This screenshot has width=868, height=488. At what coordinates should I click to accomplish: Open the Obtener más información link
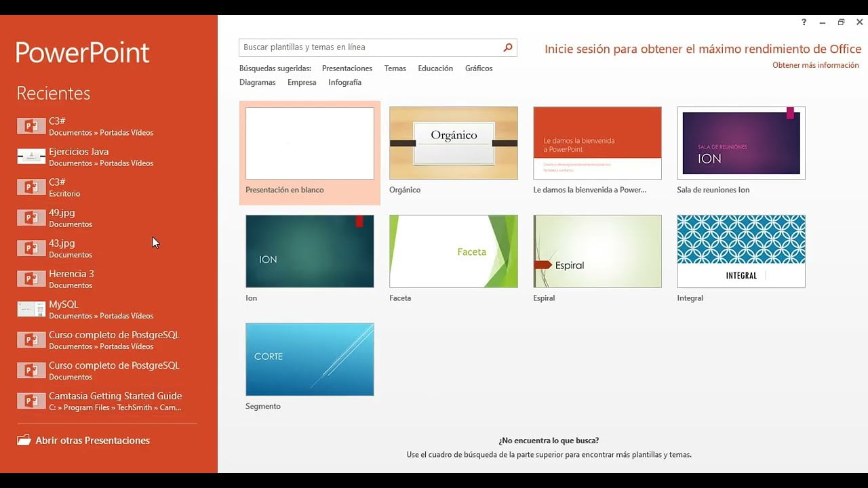816,65
